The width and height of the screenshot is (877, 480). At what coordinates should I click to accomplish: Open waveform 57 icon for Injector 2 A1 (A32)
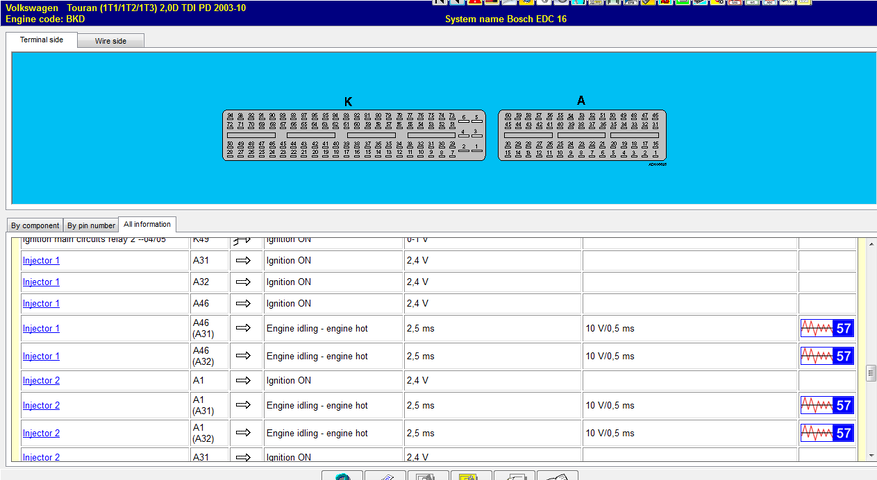click(x=827, y=432)
